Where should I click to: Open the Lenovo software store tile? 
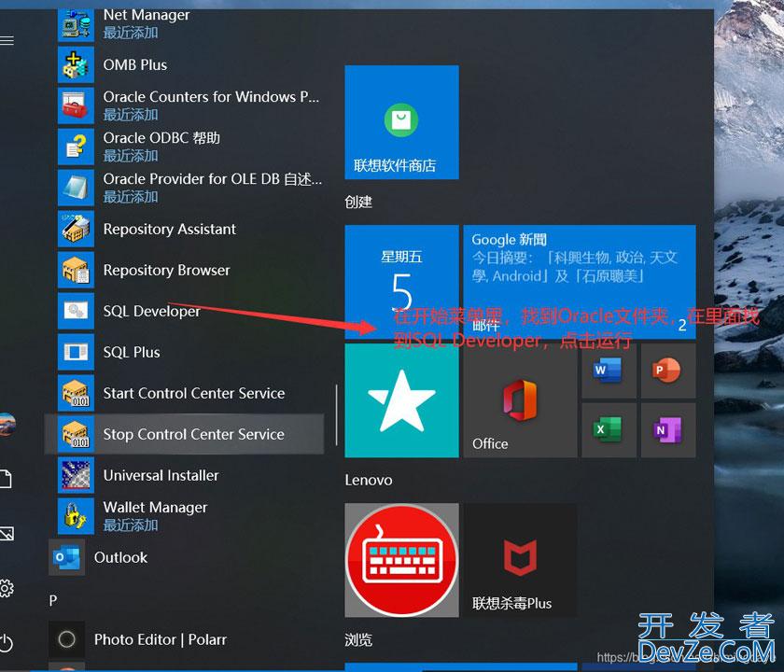[401, 122]
